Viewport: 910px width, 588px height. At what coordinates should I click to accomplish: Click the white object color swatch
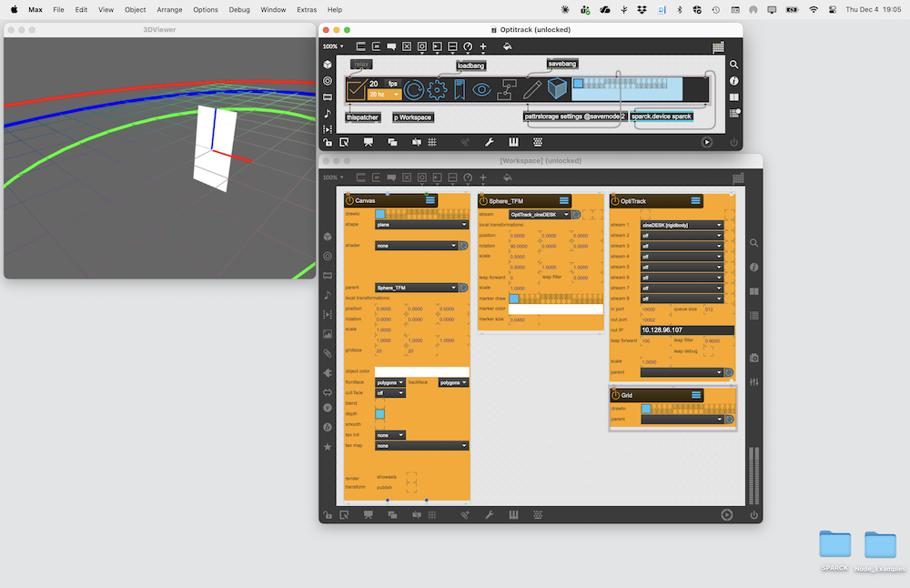click(x=421, y=372)
